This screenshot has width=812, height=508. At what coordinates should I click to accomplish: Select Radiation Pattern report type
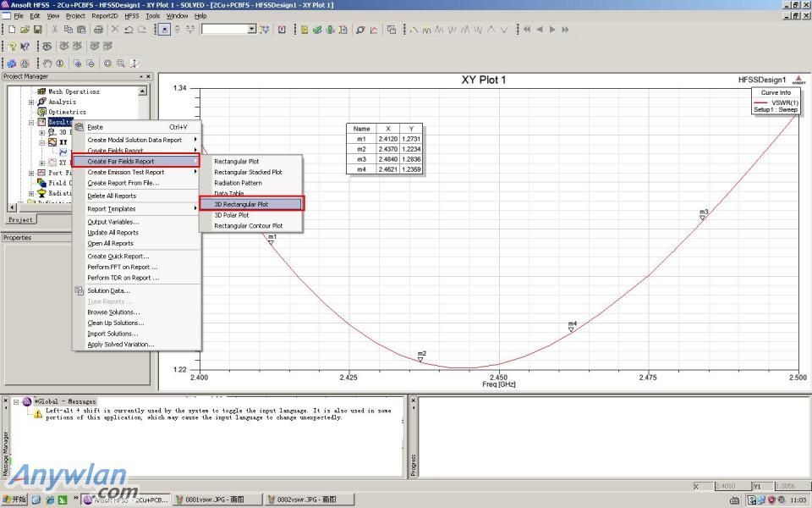coord(251,183)
